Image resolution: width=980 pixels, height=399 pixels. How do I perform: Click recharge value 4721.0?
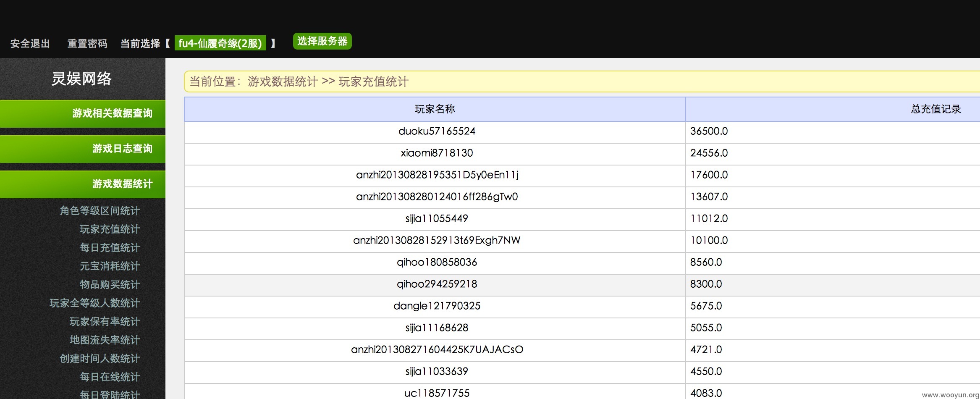click(x=706, y=349)
